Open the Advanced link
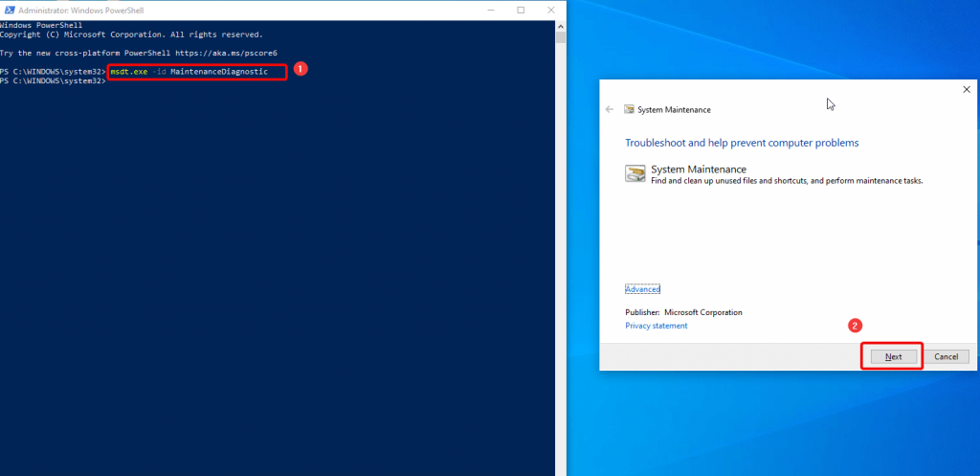 coord(642,289)
